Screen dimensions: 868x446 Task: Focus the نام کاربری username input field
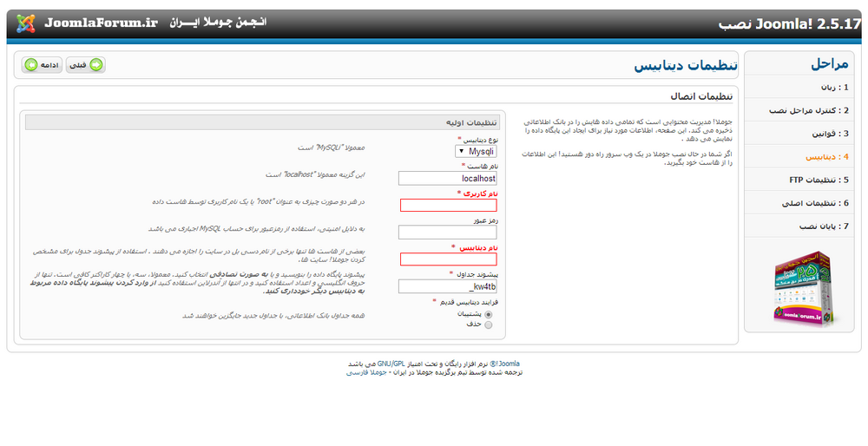pyautogui.click(x=448, y=206)
